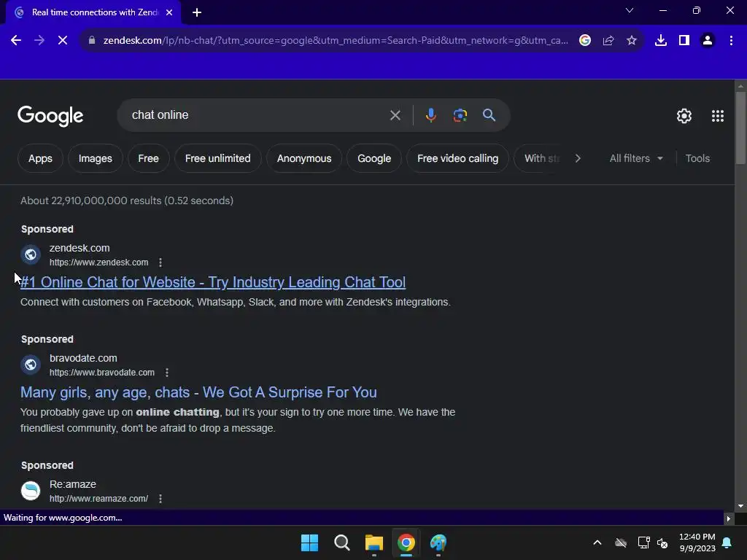The image size is (747, 560).
Task: Select the Free unlimited filter chip
Action: (217, 158)
